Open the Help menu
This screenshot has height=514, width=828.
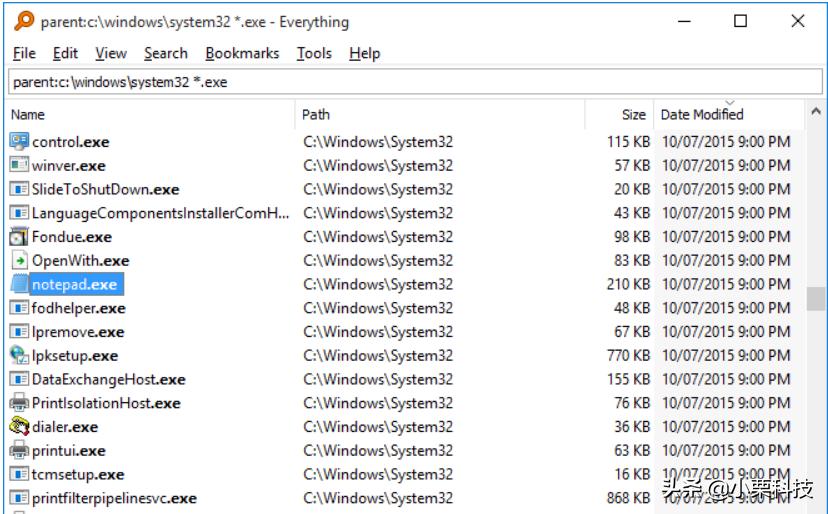click(x=364, y=53)
